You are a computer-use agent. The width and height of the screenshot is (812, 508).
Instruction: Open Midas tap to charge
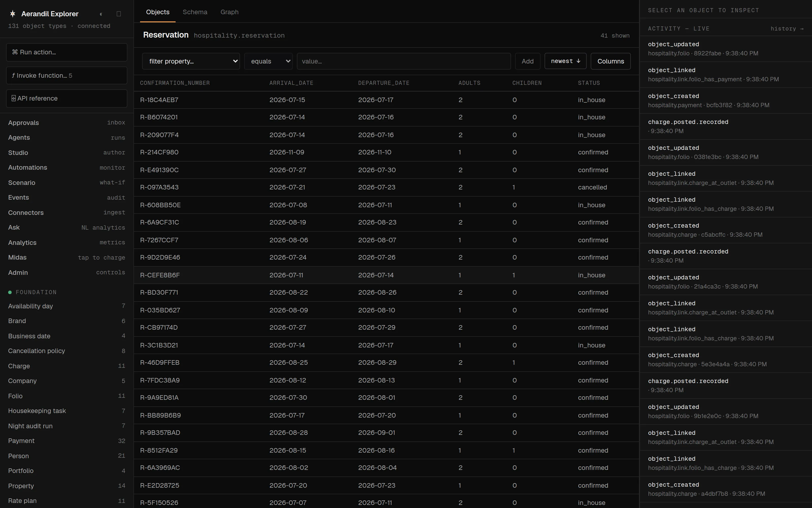pos(66,257)
